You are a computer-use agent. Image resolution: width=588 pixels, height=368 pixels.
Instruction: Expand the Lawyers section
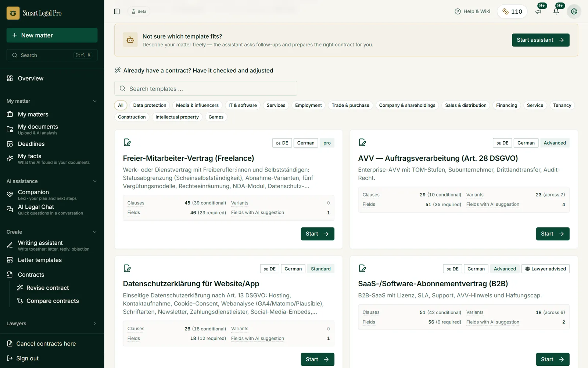click(94, 324)
